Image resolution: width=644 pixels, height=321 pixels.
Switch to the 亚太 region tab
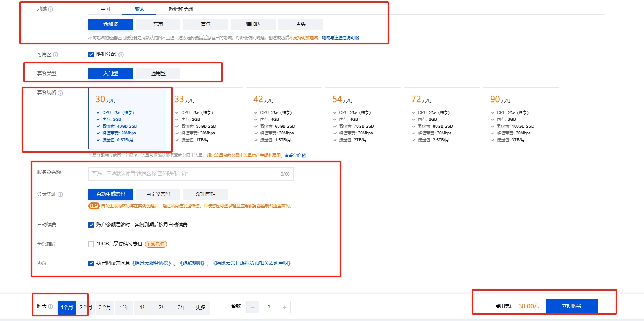pyautogui.click(x=139, y=9)
